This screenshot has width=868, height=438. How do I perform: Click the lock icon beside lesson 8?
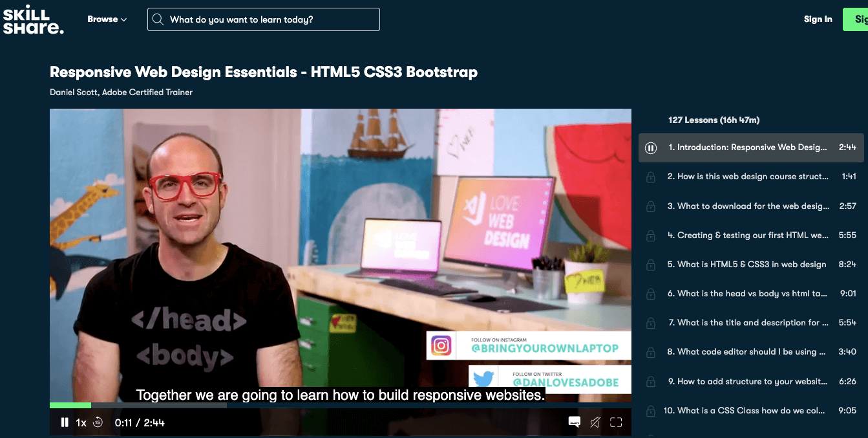(651, 353)
